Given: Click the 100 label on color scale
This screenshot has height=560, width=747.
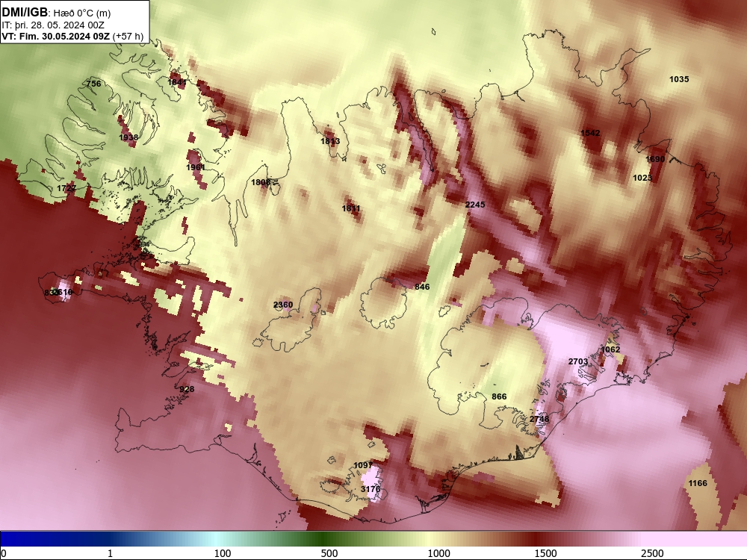Looking at the screenshot, I should click(223, 553).
